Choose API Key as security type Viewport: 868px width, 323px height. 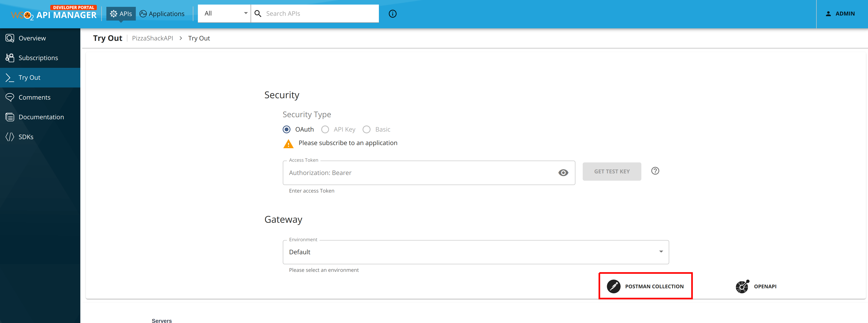(325, 129)
